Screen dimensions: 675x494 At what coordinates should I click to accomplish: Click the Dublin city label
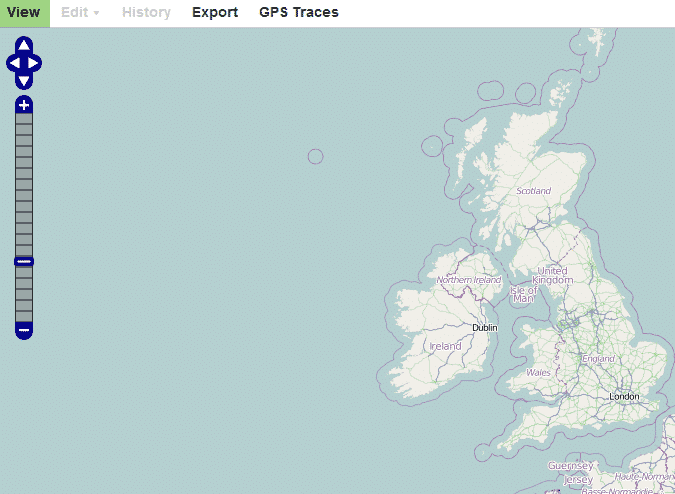click(485, 327)
